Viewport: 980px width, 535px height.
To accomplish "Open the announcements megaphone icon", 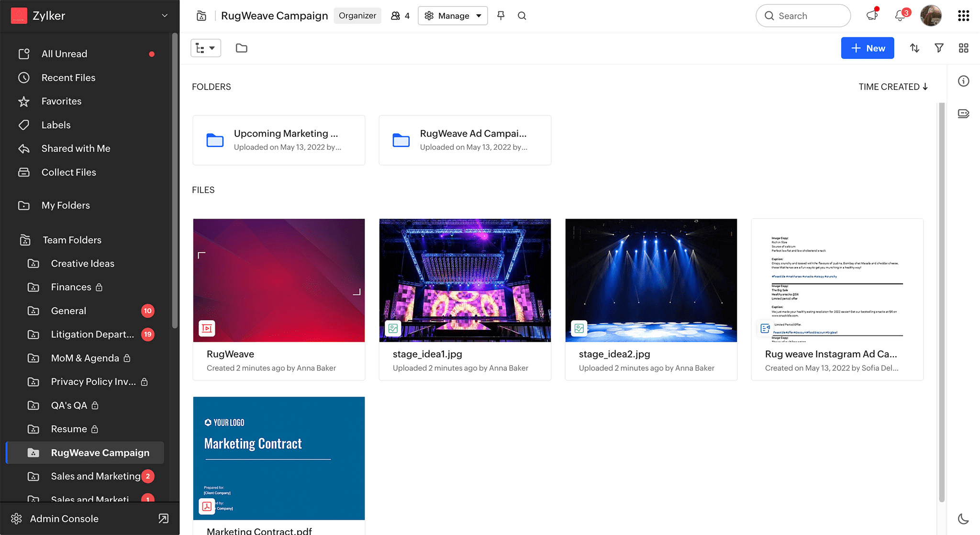I will (x=872, y=16).
